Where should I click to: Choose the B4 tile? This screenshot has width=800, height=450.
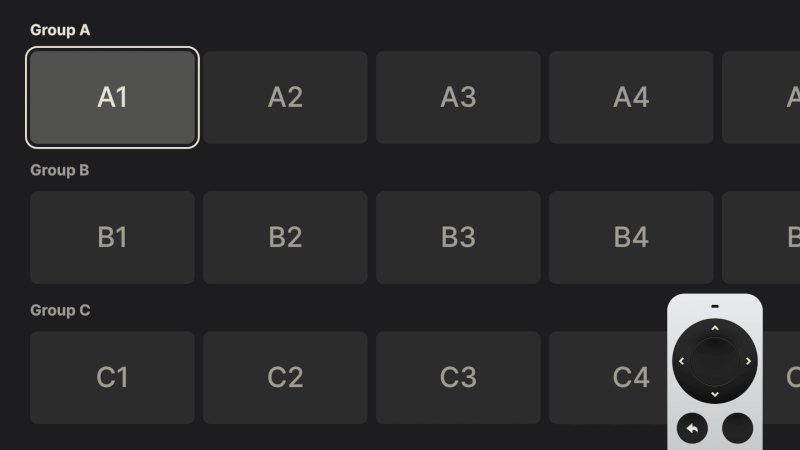pyautogui.click(x=631, y=237)
